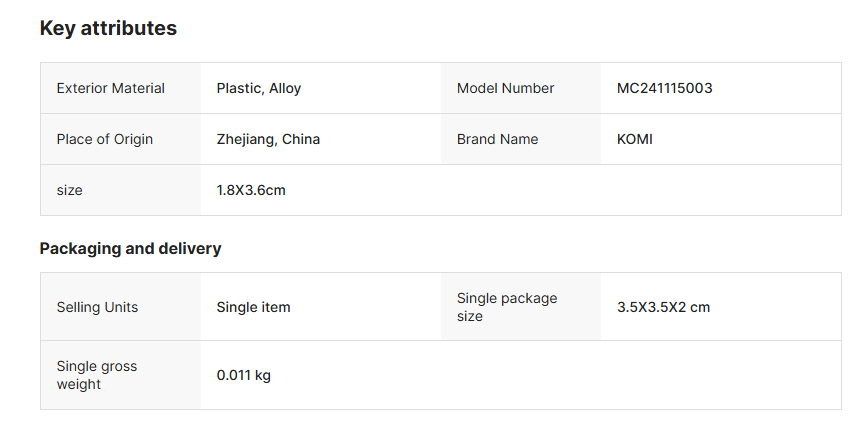This screenshot has width=852, height=423.
Task: Click the Key attributes heading
Action: [x=108, y=29]
